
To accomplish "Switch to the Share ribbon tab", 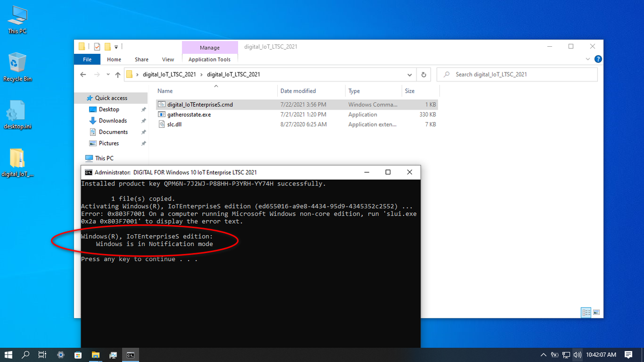I will pyautogui.click(x=141, y=59).
